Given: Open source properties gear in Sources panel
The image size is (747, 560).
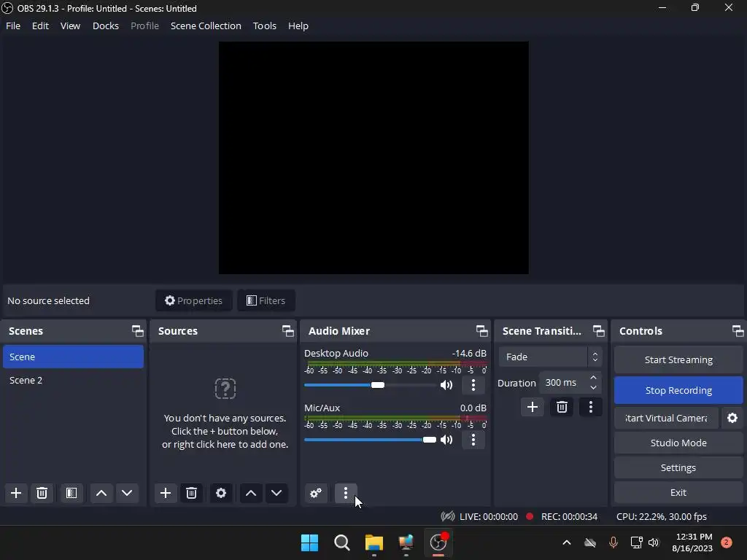Looking at the screenshot, I should [221, 493].
